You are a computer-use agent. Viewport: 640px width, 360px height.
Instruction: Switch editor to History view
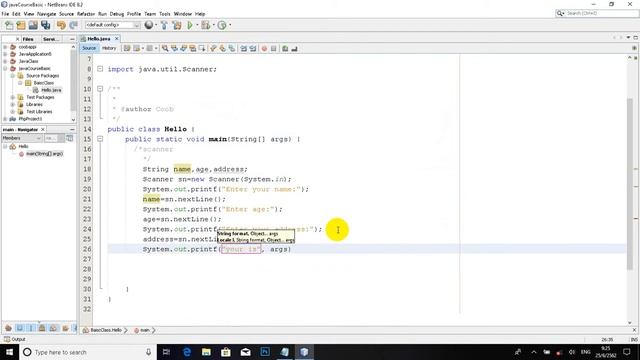pos(109,49)
